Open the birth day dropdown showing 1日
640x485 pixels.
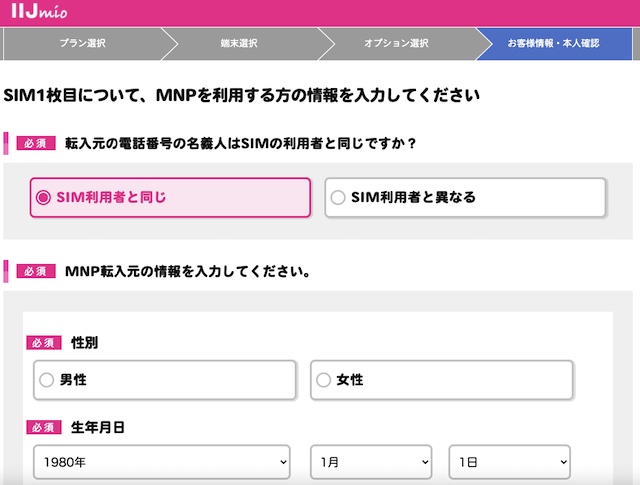point(509,463)
